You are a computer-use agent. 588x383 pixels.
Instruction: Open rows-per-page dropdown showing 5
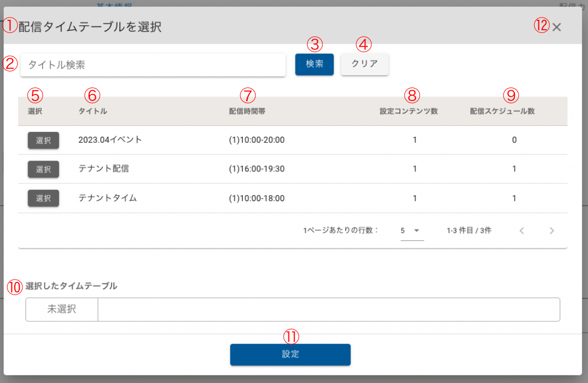pos(412,231)
